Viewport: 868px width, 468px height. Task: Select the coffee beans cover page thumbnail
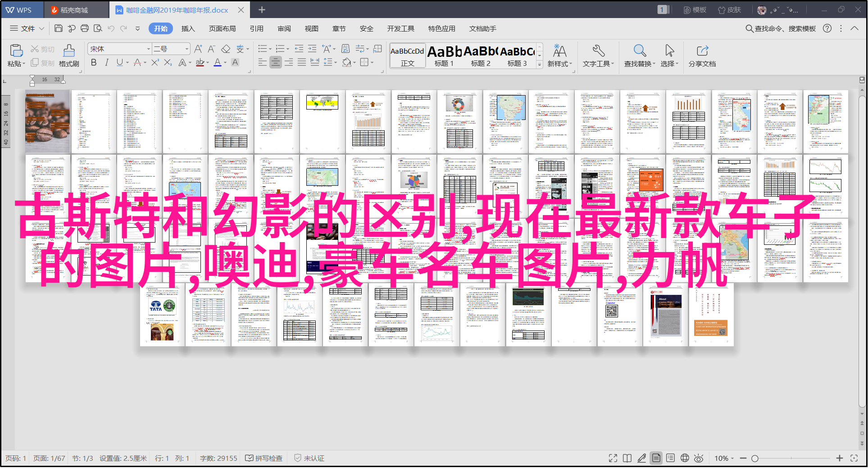point(47,122)
